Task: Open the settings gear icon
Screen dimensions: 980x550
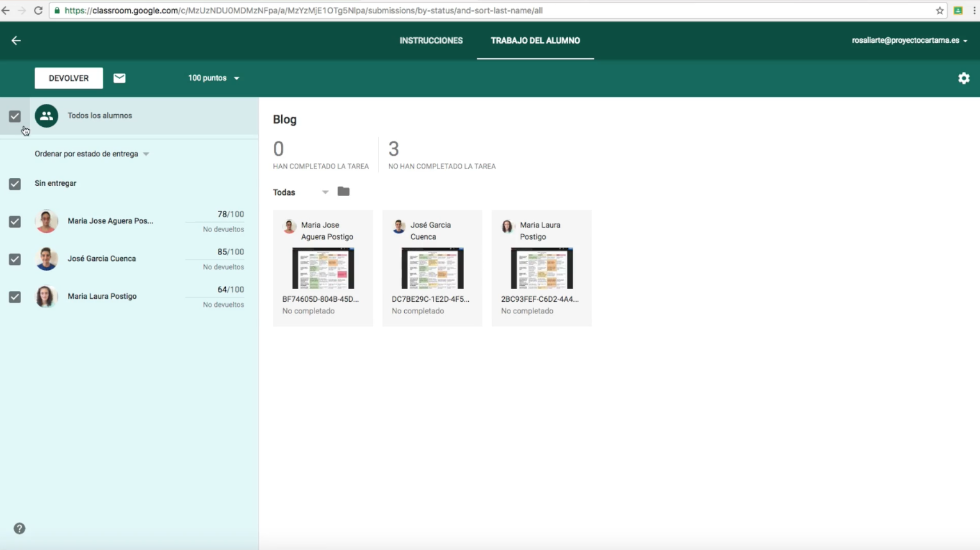Action: click(x=963, y=78)
